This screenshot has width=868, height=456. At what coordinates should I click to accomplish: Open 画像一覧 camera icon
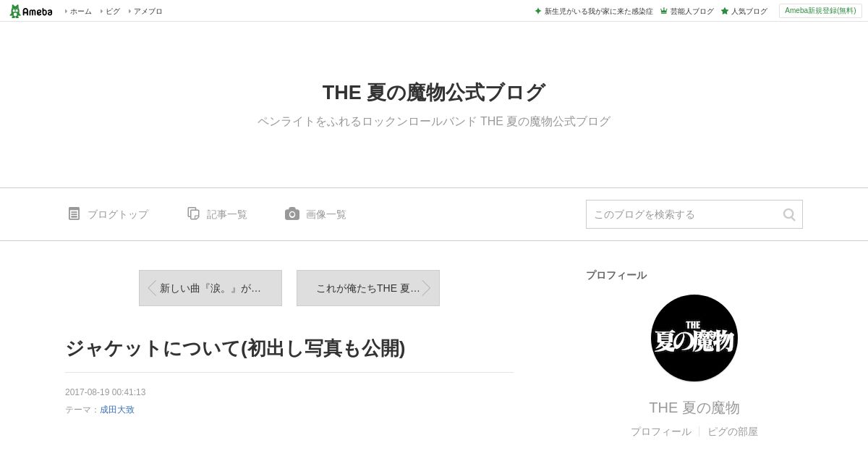tap(292, 214)
